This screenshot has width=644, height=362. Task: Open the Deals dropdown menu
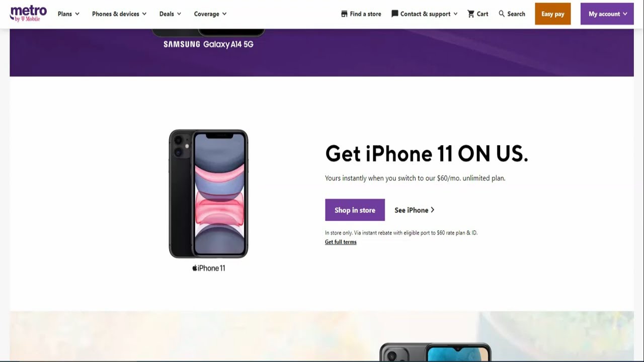pyautogui.click(x=170, y=14)
